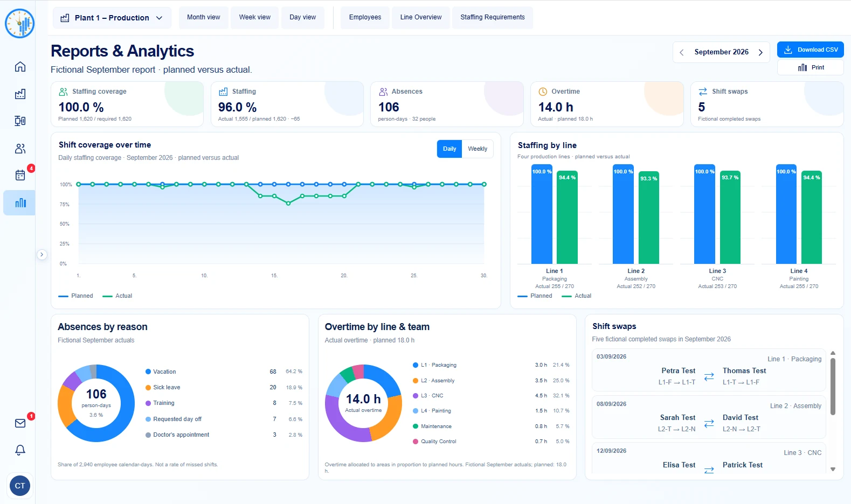Open Day view tab
The height and width of the screenshot is (504, 851).
303,17
